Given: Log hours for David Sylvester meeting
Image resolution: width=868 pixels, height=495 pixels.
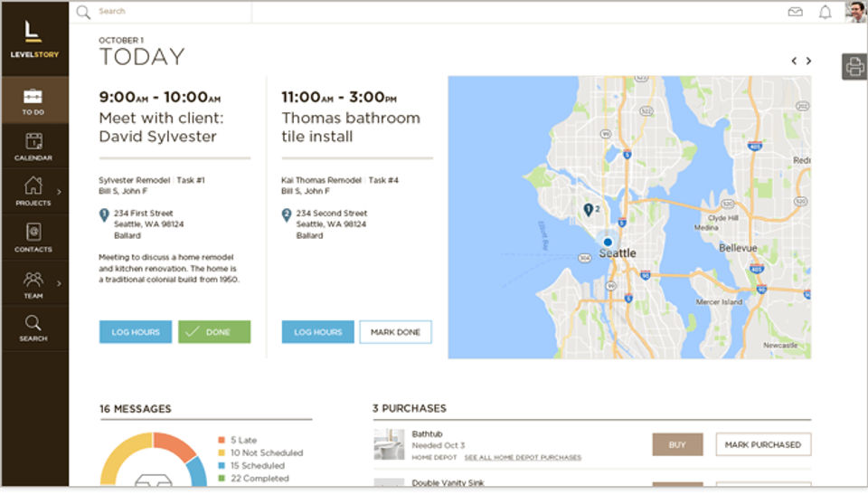Looking at the screenshot, I should click(136, 332).
